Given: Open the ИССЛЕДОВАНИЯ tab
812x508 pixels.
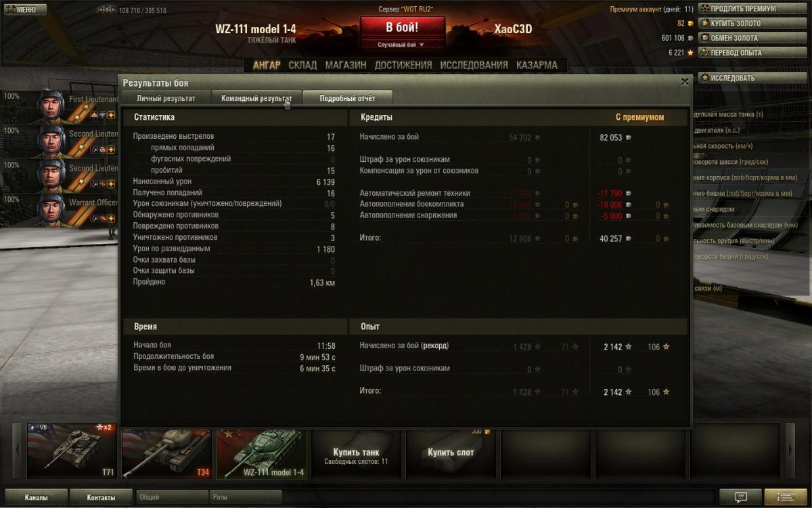Looking at the screenshot, I should pyautogui.click(x=474, y=65).
